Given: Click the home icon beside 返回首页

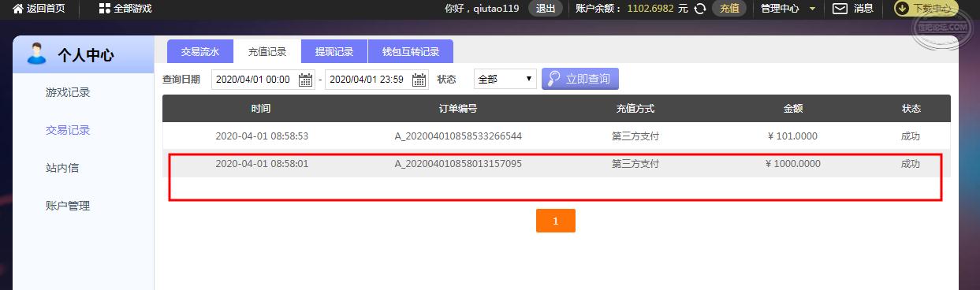Looking at the screenshot, I should pos(17,9).
